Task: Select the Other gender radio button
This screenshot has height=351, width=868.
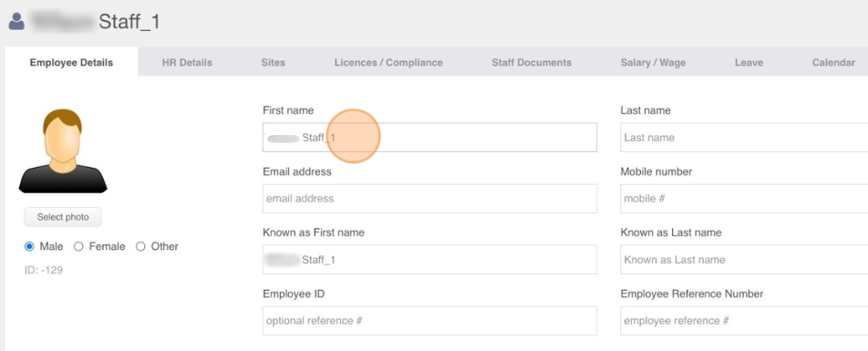Action: point(140,246)
